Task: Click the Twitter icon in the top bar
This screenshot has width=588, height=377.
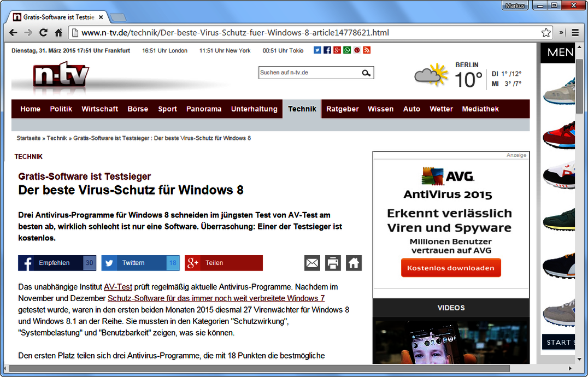Action: tap(317, 50)
